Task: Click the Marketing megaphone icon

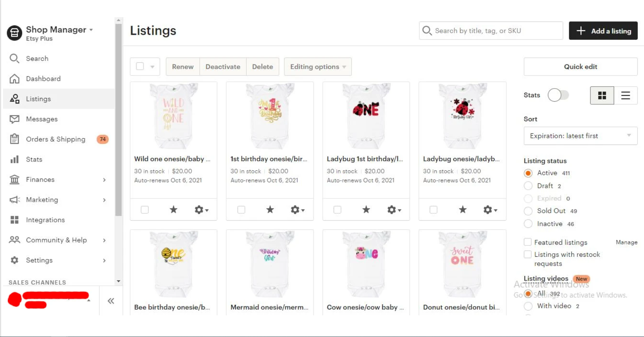Action: tap(14, 200)
